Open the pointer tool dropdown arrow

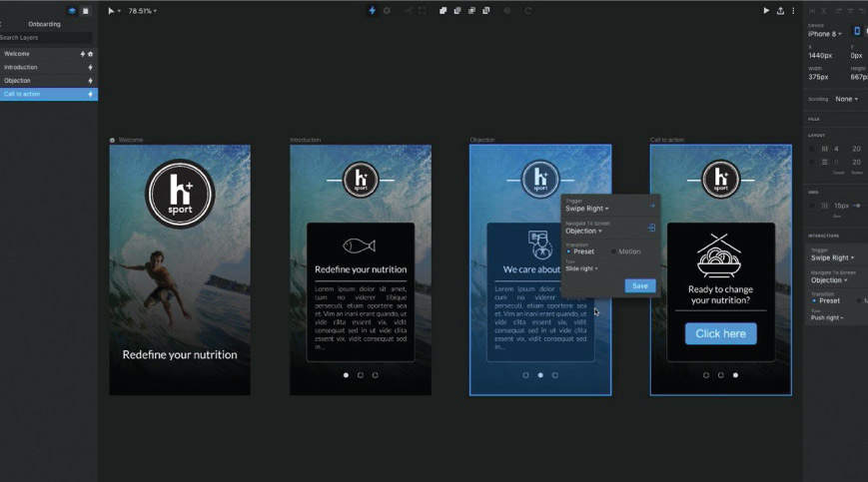[x=119, y=11]
